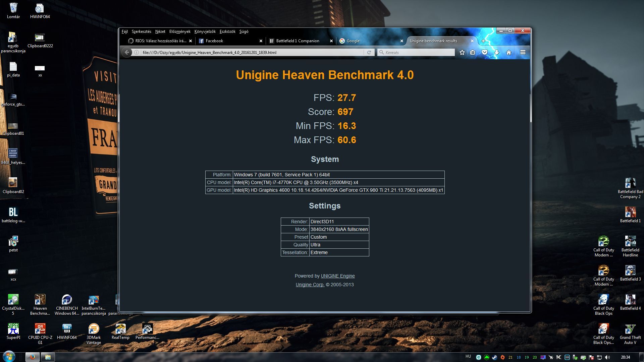Open the downloads arrow icon

coord(497,52)
